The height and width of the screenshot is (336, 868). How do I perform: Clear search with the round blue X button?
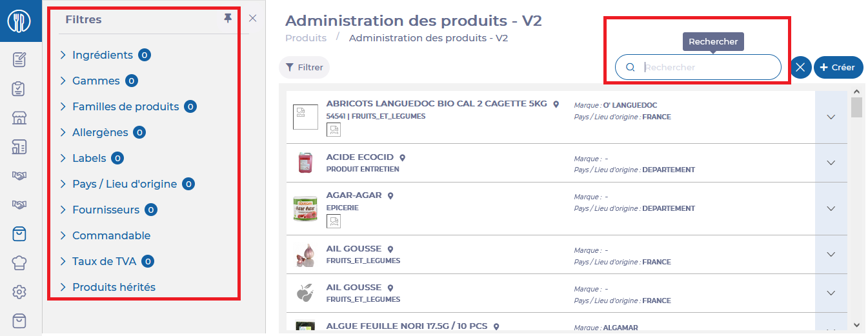pos(800,67)
